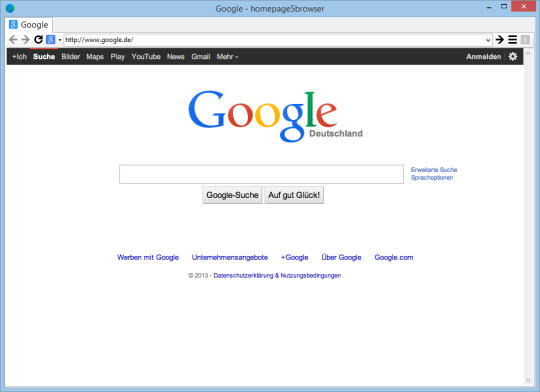
Task: Open the +Ich link in the Google bar
Action: point(19,56)
